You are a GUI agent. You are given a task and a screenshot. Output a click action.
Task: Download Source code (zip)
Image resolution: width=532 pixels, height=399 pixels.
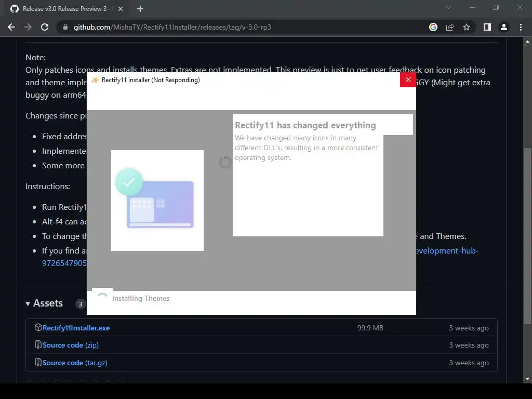click(x=71, y=345)
